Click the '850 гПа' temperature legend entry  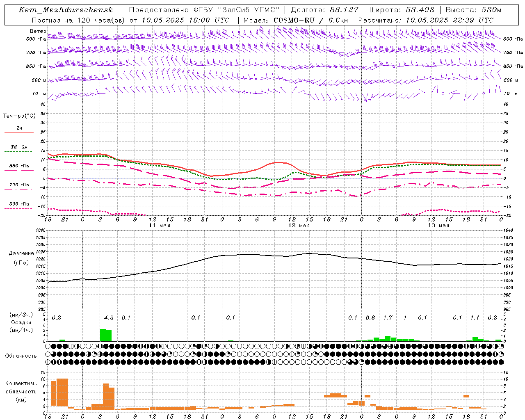tap(19, 166)
